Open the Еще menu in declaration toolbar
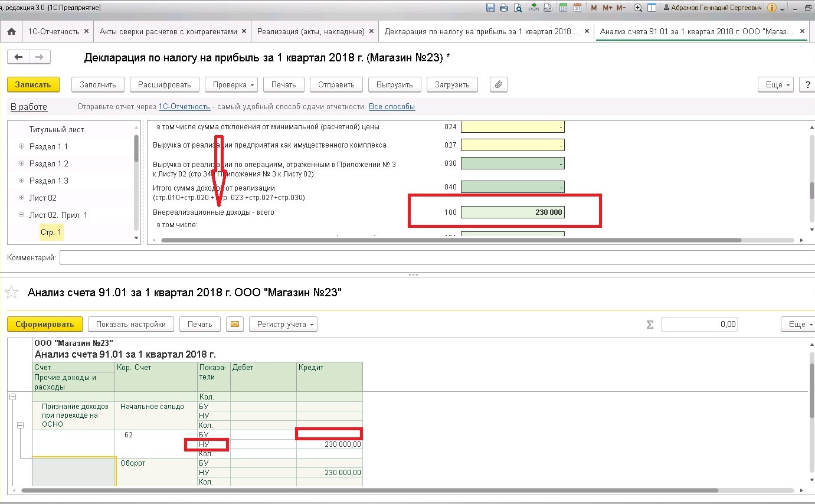Screen dimensions: 815x504 tap(776, 84)
